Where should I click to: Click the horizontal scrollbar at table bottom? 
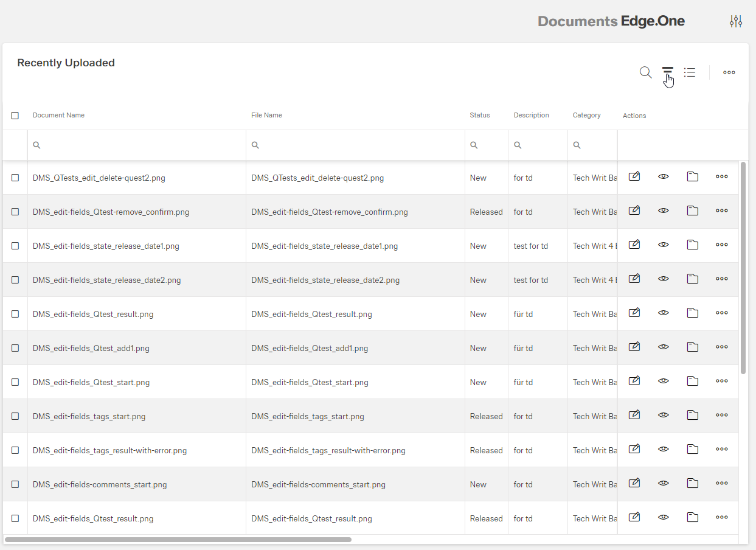click(178, 540)
